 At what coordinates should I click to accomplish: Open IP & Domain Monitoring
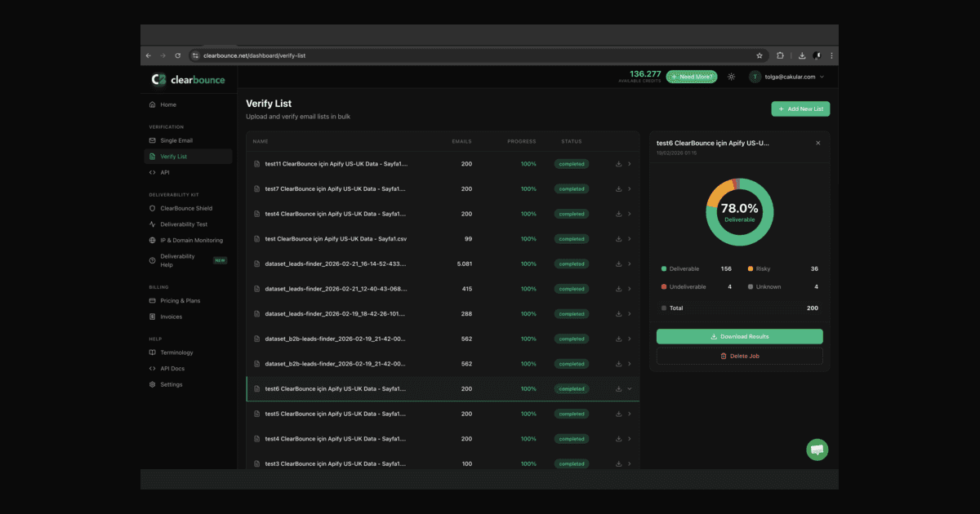point(189,241)
